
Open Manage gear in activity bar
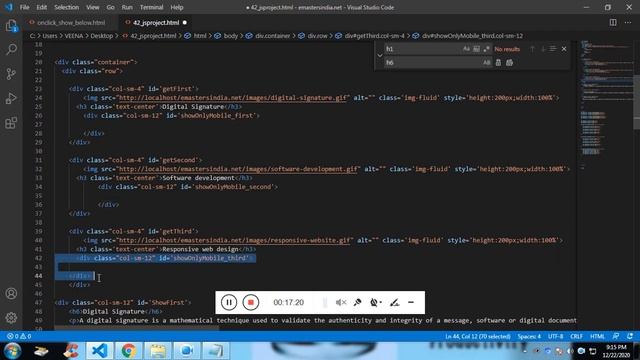11,318
